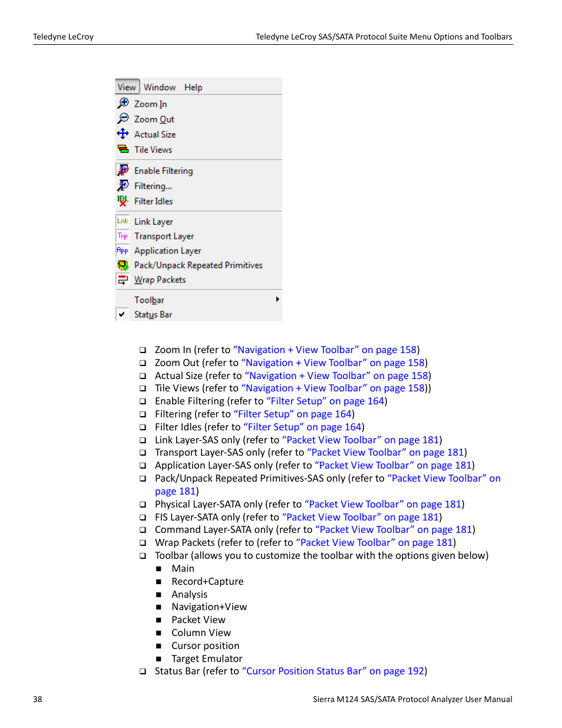Select Link Layer menu entry
This screenshot has width=562, height=728.
pos(154,222)
